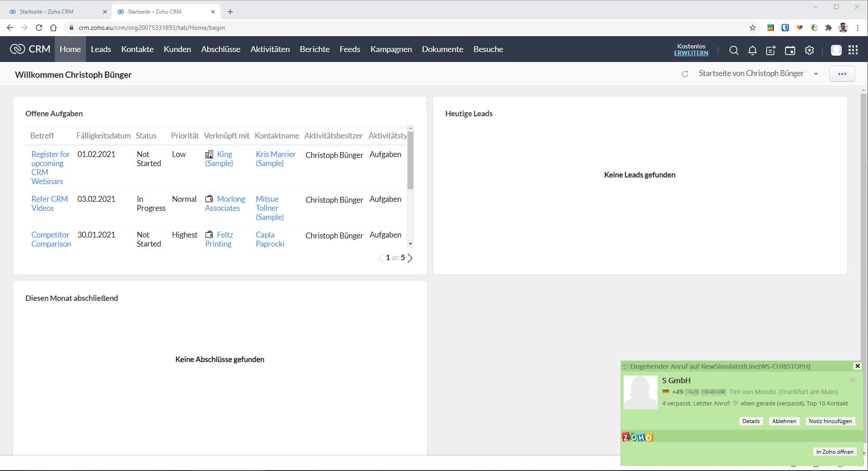Click the Offene Aufgaben table scrollbar

(410, 161)
